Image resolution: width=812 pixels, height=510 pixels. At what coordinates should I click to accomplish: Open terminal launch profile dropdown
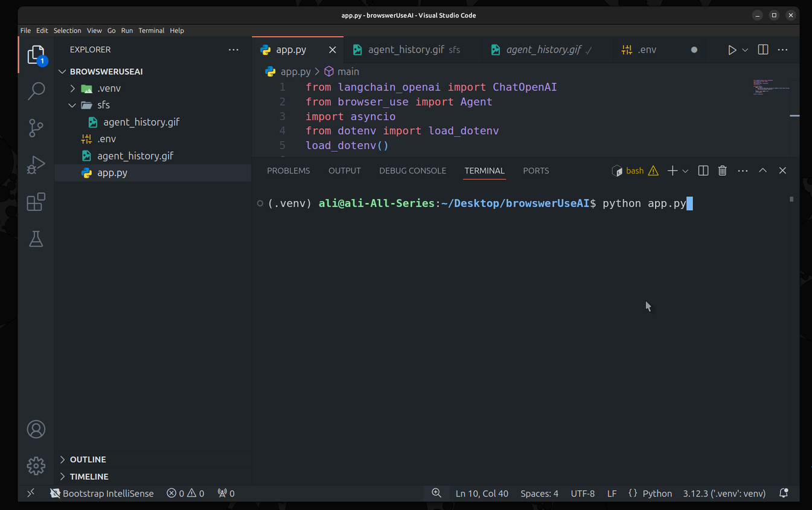[x=685, y=171]
